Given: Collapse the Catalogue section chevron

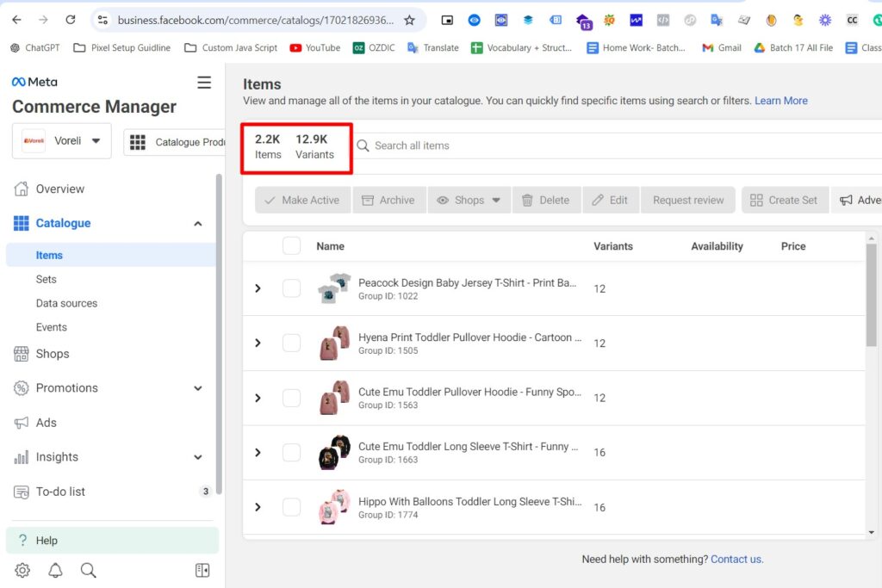Looking at the screenshot, I should pos(198,224).
